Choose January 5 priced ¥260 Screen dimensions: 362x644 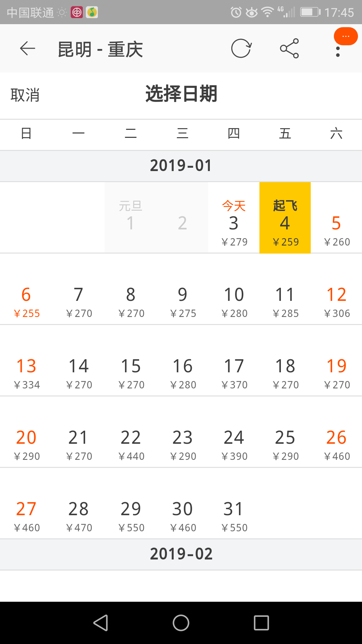click(x=337, y=218)
